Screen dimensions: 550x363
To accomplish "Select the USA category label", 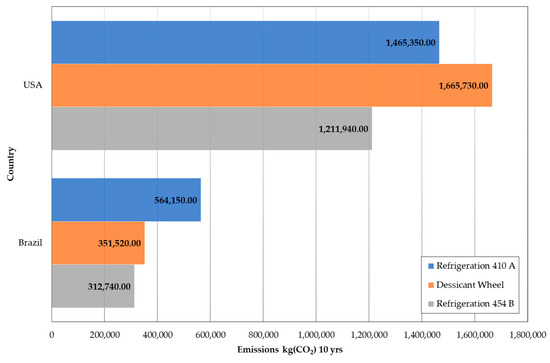I will pos(33,85).
